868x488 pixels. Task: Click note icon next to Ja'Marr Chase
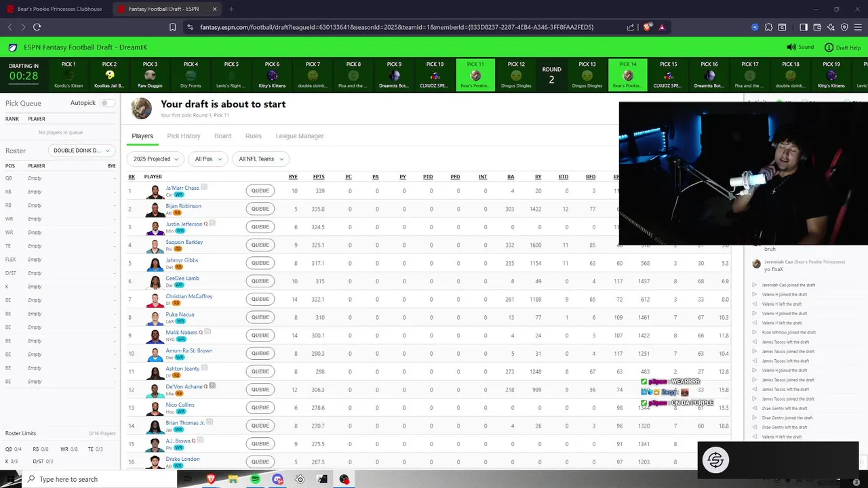204,187
